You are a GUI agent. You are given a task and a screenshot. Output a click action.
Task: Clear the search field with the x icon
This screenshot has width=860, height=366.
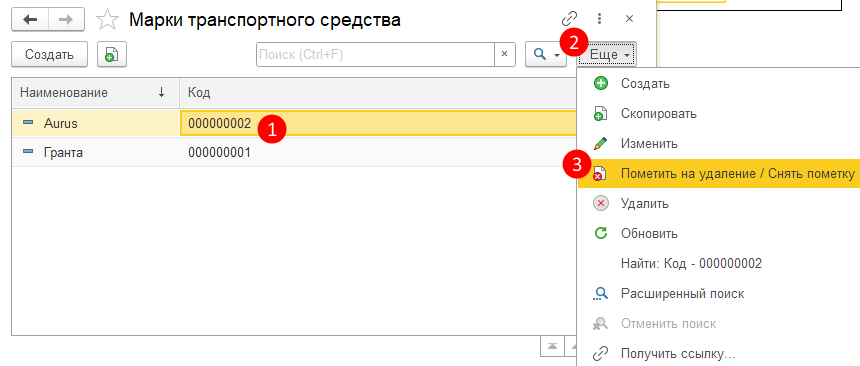[505, 54]
